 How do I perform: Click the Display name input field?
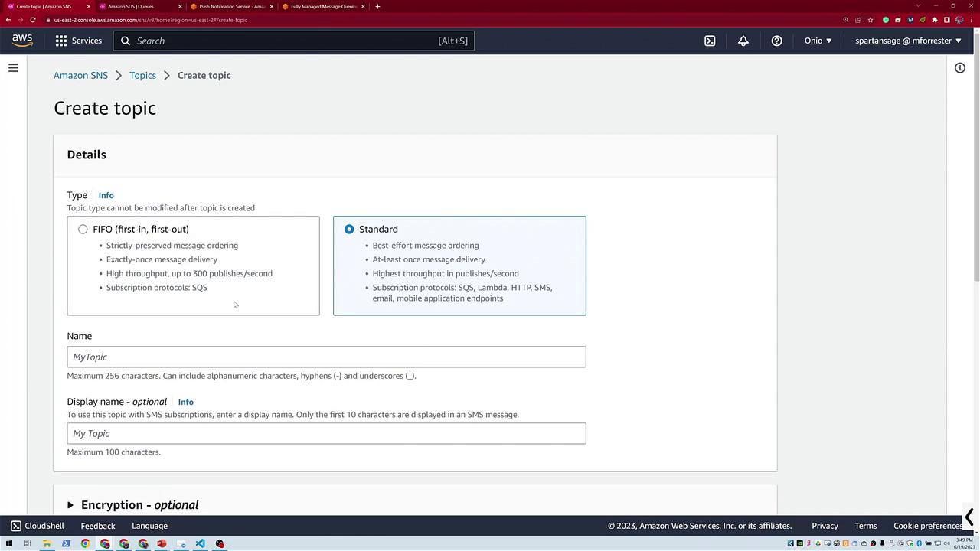coord(326,433)
